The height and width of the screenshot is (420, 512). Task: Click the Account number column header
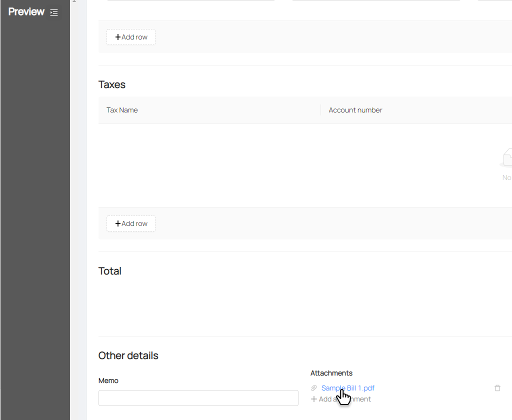pos(355,110)
